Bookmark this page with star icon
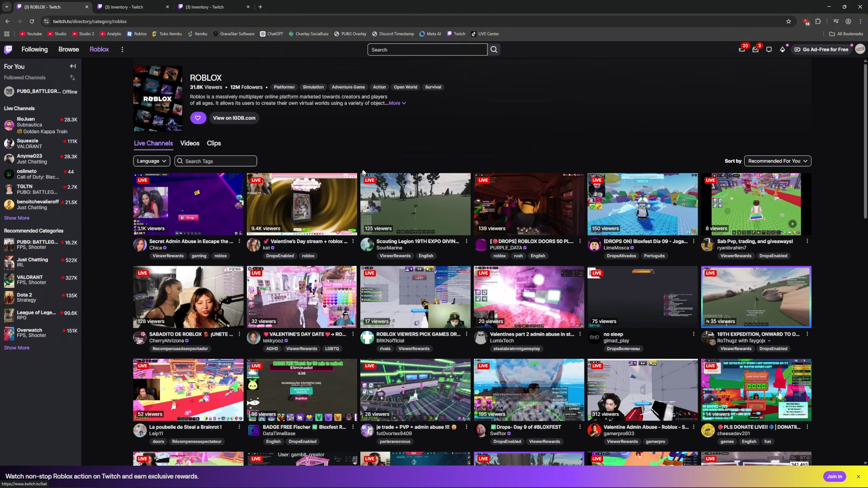This screenshot has height=488, width=868. pyautogui.click(x=788, y=21)
